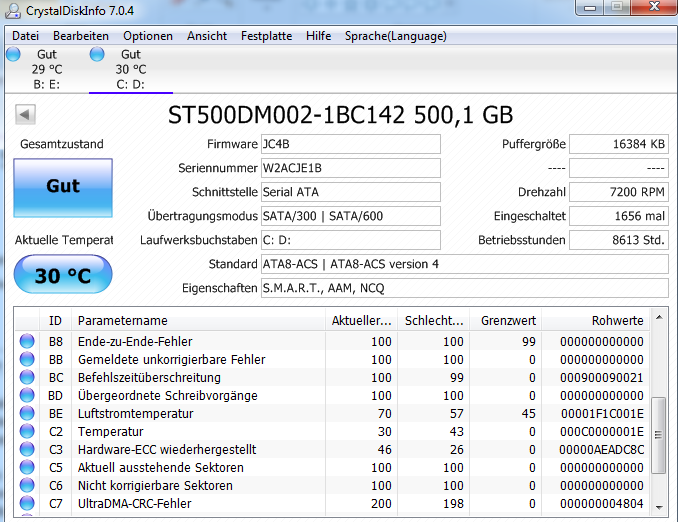Image resolution: width=678 pixels, height=522 pixels.
Task: Click the Parametername column header
Action: point(198,320)
